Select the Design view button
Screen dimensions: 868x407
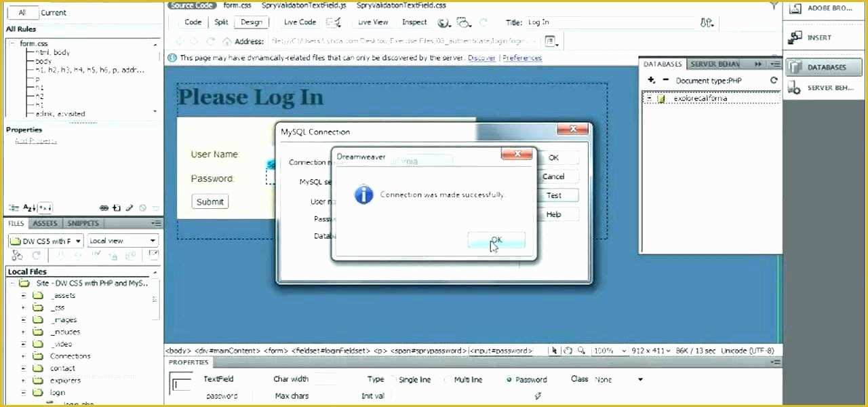(x=252, y=22)
